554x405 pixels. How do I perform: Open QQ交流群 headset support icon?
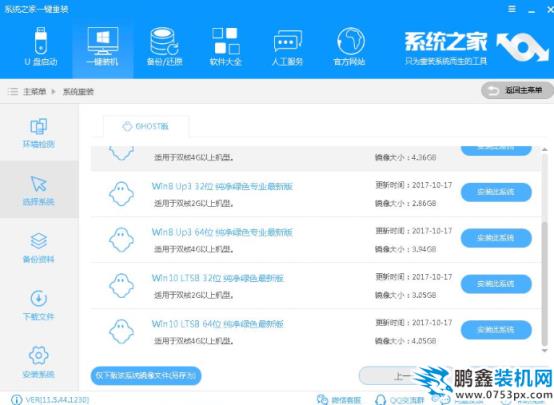[x=380, y=400]
